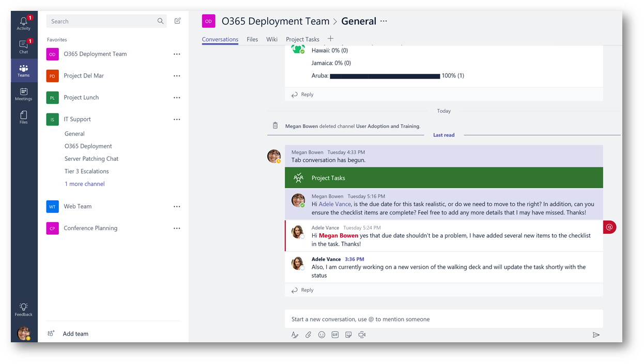Start a new chat with the compose icon

tap(177, 21)
